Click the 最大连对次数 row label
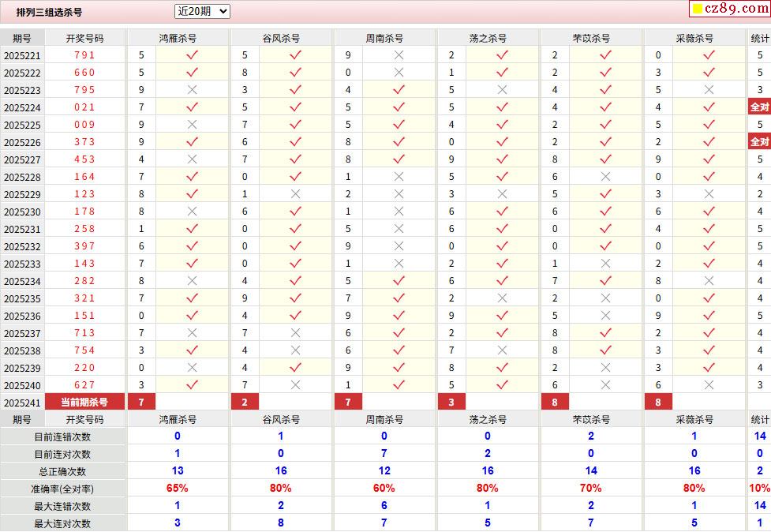 (x=62, y=523)
